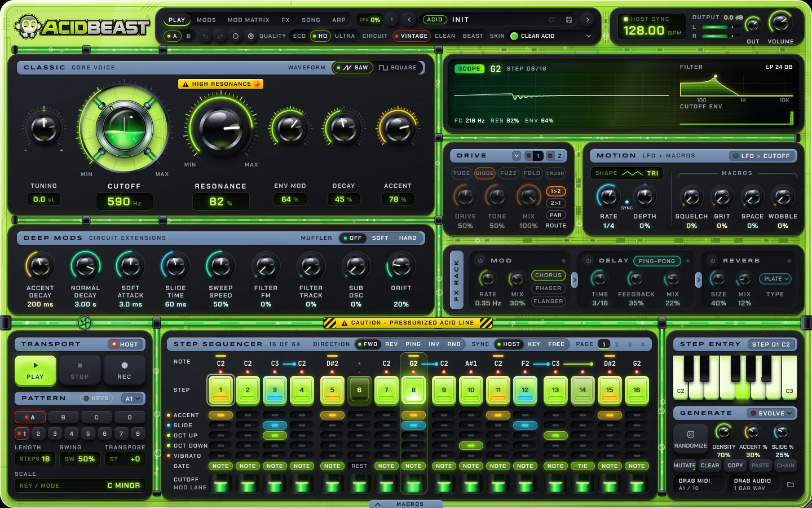Toggle the accent on step 2
Image resolution: width=812 pixels, height=508 pixels.
[x=248, y=415]
